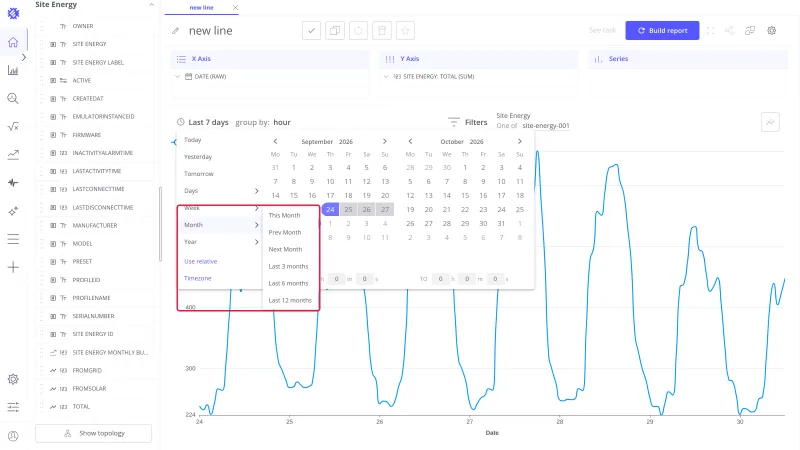Choose This Month option
This screenshot has width=800, height=450.
pos(284,215)
